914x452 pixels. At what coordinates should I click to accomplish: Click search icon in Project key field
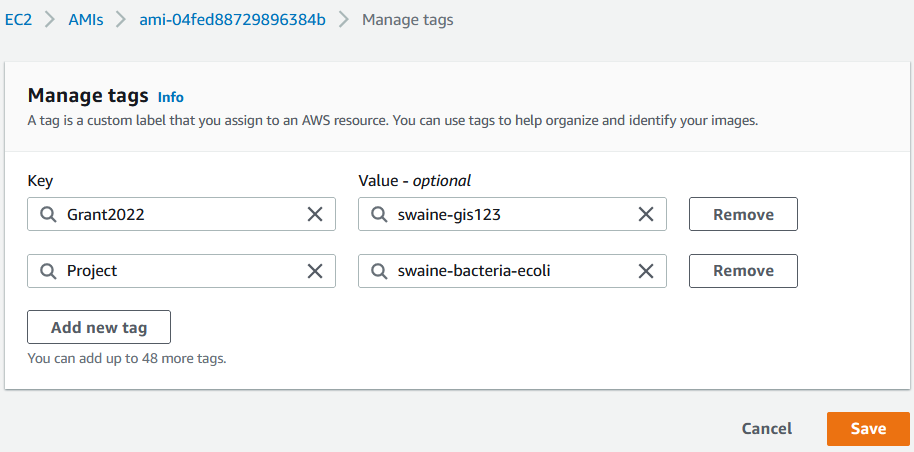pyautogui.click(x=48, y=271)
